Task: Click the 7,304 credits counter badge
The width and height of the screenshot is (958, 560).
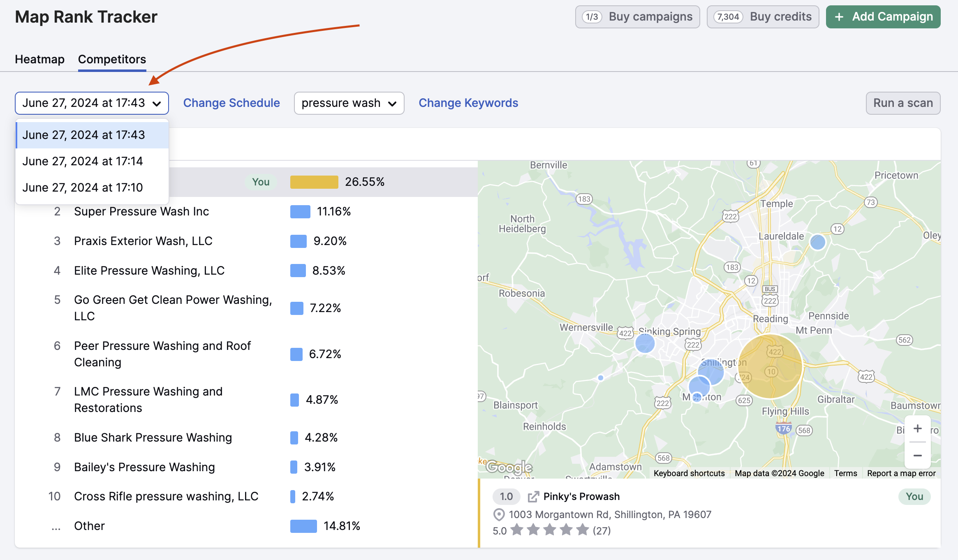Action: point(728,17)
